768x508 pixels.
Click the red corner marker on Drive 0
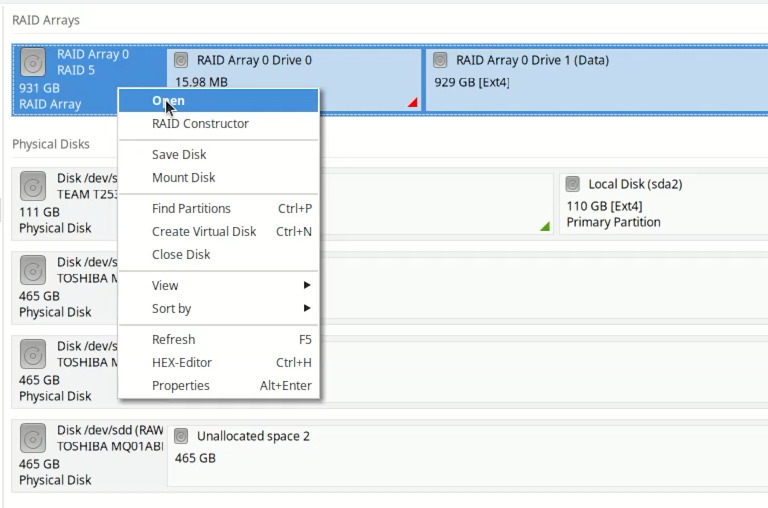pyautogui.click(x=412, y=102)
